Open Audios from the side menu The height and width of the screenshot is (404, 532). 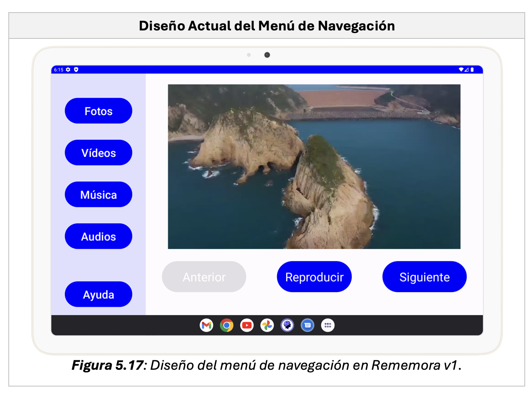point(98,237)
